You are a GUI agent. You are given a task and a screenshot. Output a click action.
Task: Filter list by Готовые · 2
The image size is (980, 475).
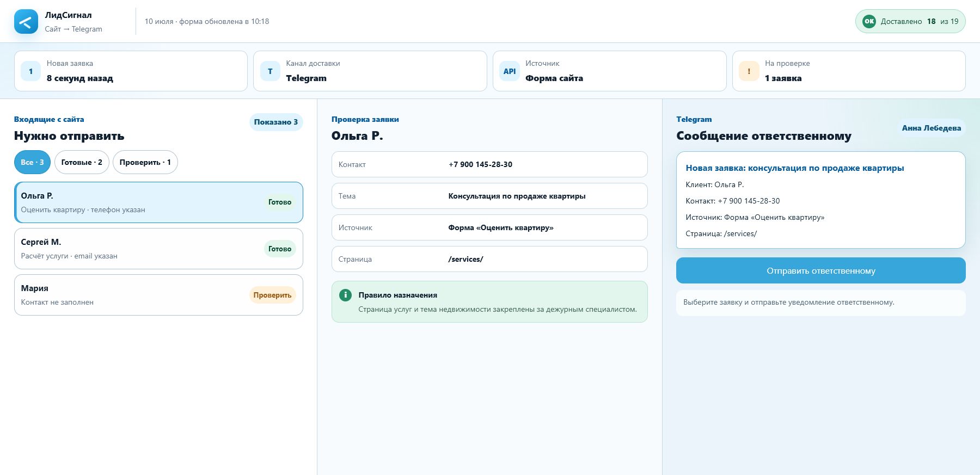82,162
